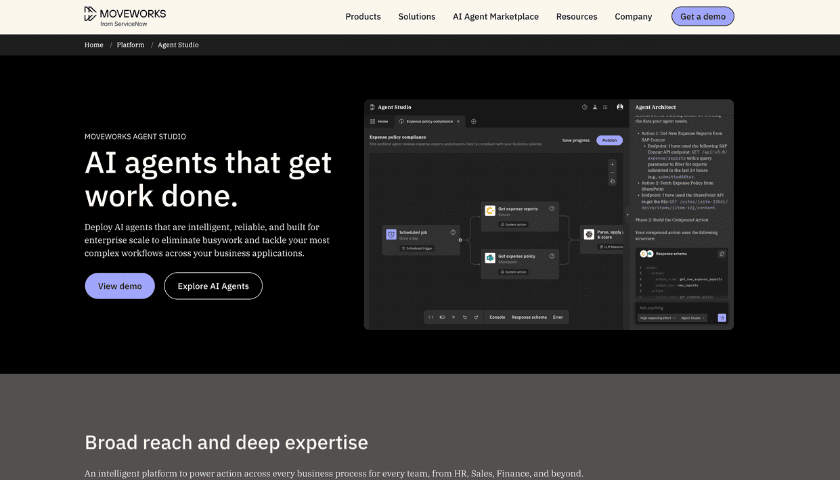Follow the Platform breadcrumb link
Image resolution: width=840 pixels, height=480 pixels.
[x=130, y=45]
